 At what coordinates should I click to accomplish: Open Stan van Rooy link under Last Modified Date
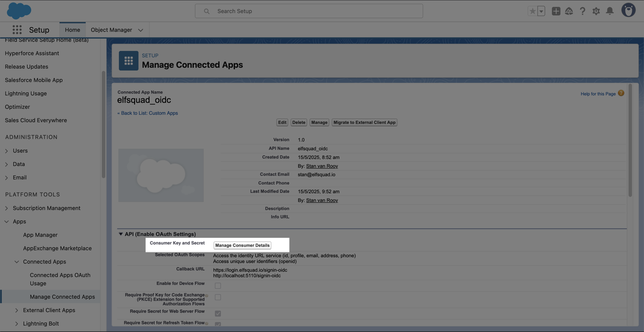pyautogui.click(x=322, y=200)
